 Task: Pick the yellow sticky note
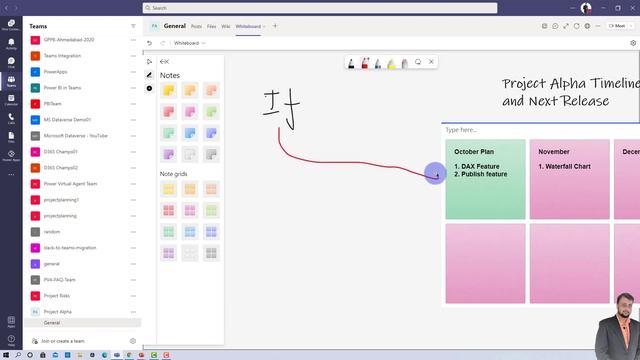169,90
